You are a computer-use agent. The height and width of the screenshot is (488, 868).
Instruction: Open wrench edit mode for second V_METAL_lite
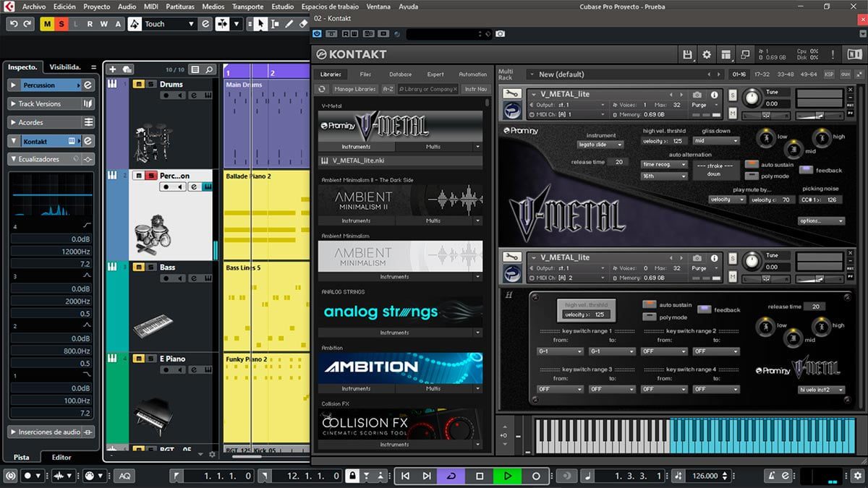512,257
